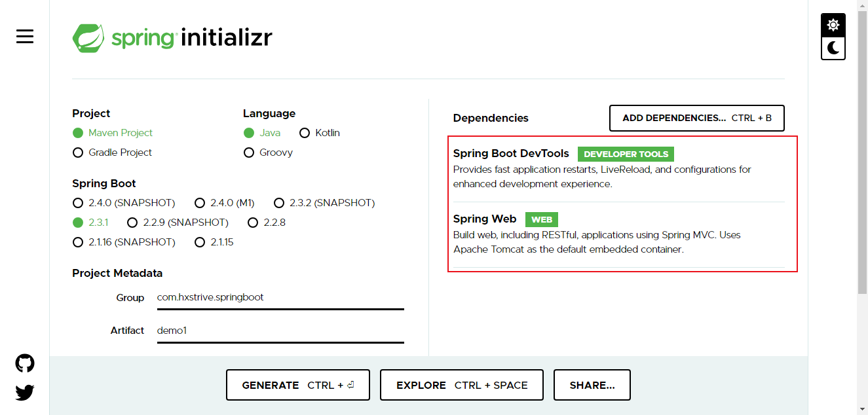The image size is (868, 415).
Task: Click the Group input field
Action: pyautogui.click(x=280, y=297)
